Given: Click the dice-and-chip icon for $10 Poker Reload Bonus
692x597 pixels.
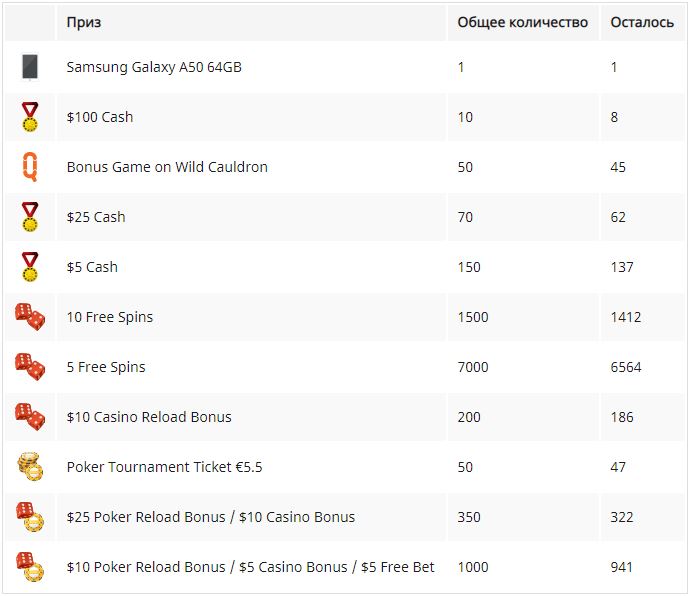Looking at the screenshot, I should tap(30, 567).
